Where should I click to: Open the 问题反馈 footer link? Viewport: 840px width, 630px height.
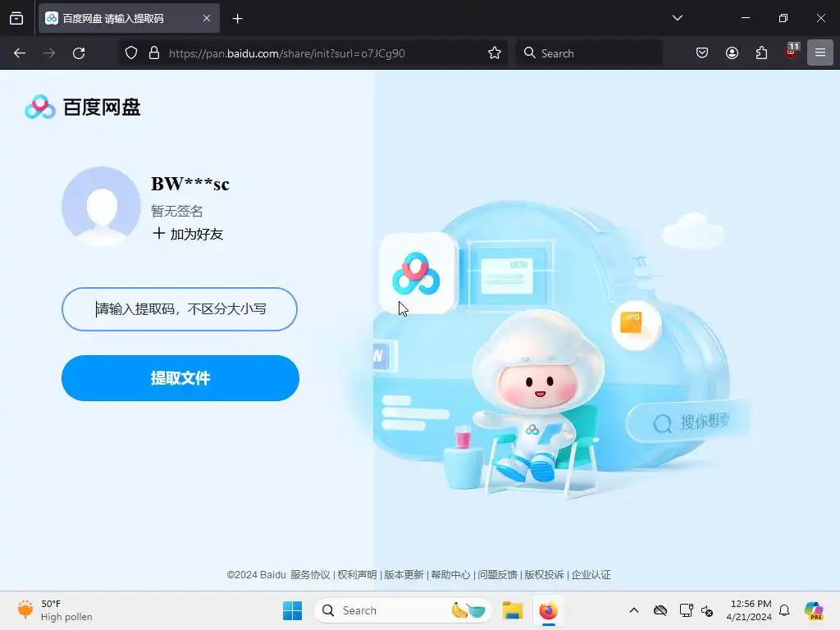point(497,575)
